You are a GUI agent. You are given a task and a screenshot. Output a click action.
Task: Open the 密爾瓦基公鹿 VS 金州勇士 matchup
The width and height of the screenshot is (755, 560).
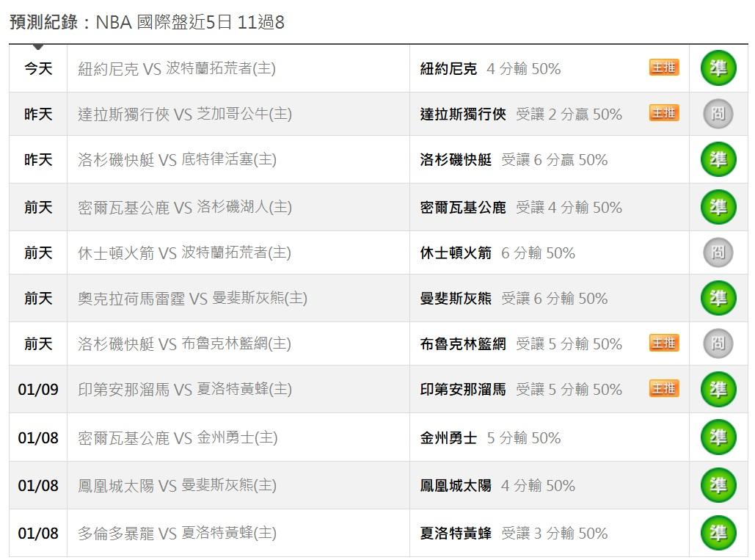[178, 438]
